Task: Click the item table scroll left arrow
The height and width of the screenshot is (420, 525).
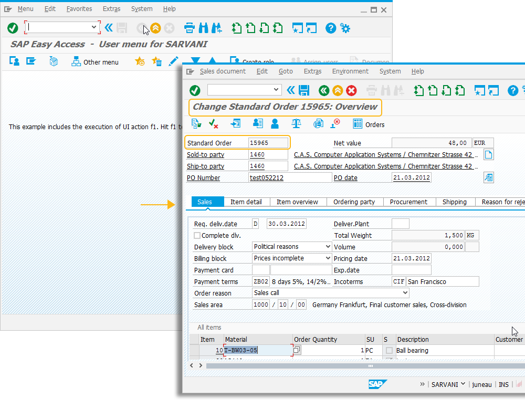Action: [x=192, y=365]
